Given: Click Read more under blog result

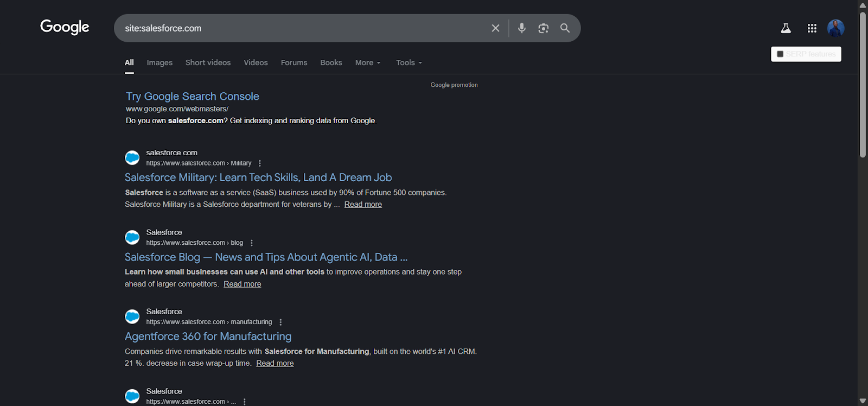Looking at the screenshot, I should pos(242,284).
